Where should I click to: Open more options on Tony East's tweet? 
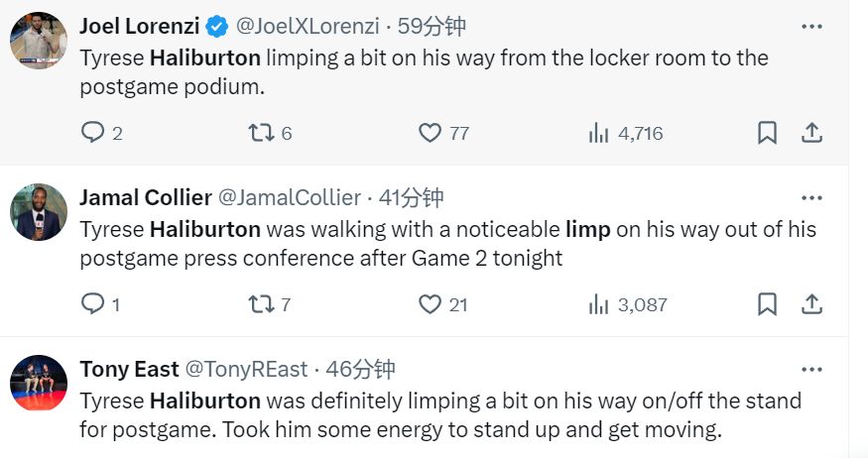click(x=811, y=370)
